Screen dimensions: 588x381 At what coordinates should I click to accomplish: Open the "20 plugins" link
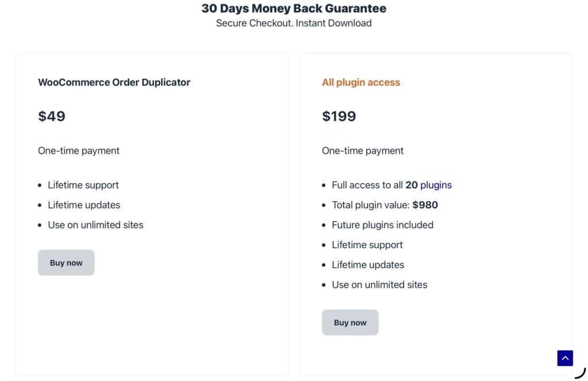pos(429,185)
